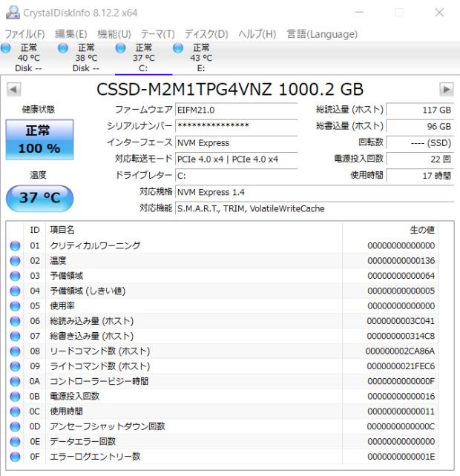
Task: Click the status orb for ID 0F row
Action: pos(15,457)
